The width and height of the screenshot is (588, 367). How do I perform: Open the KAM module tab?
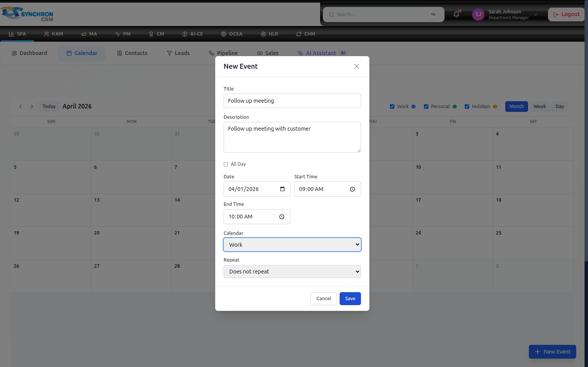pos(53,34)
